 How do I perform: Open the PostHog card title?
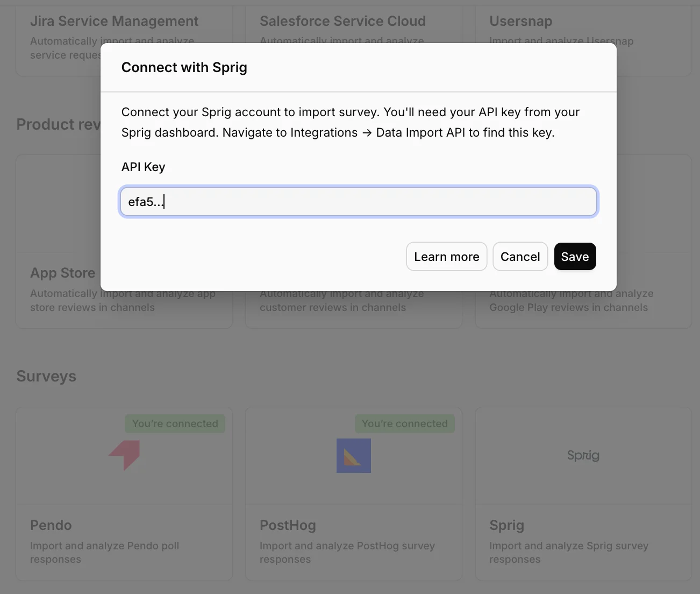pyautogui.click(x=288, y=525)
